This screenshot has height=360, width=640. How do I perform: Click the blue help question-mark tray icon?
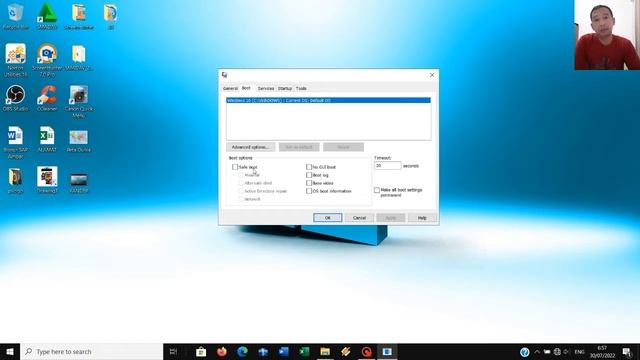pyautogui.click(x=524, y=352)
